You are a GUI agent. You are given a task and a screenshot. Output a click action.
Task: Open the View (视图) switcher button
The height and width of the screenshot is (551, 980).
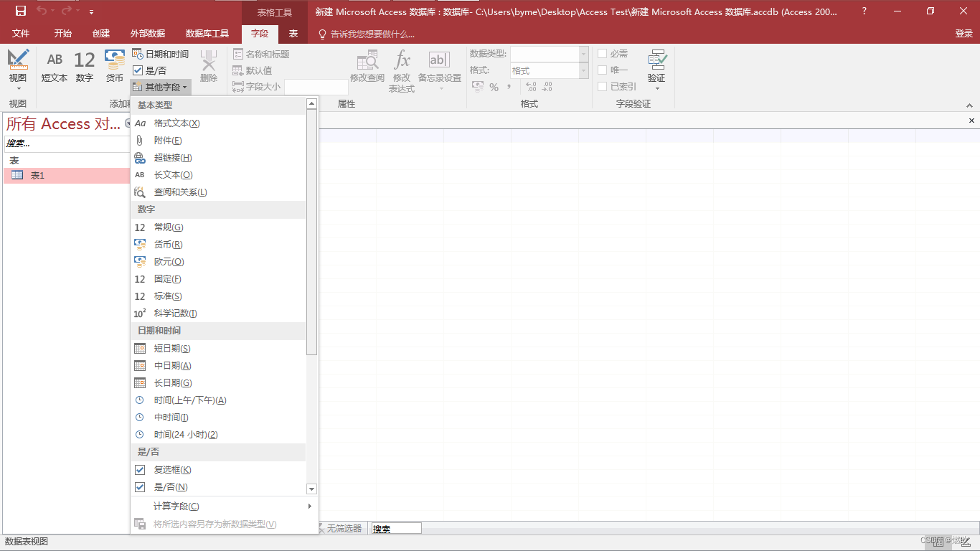point(18,71)
